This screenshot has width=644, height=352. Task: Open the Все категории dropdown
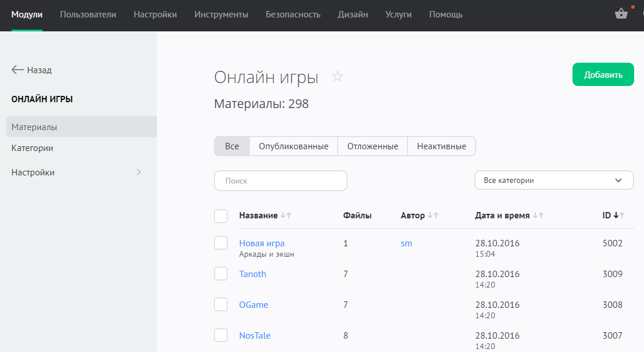554,181
